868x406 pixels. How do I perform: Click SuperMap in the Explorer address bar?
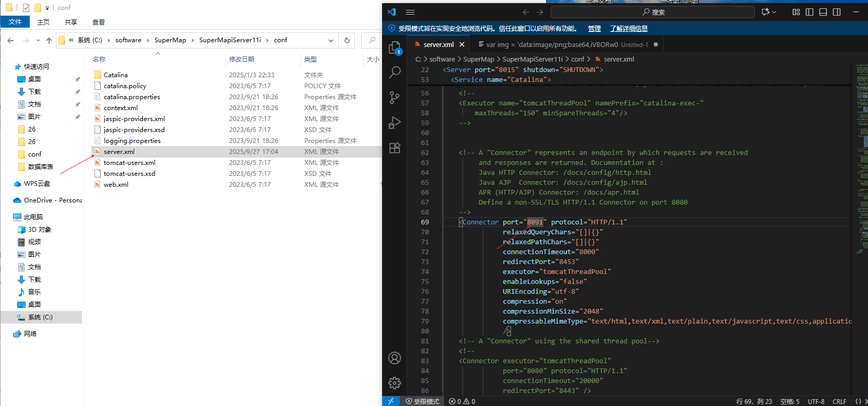[x=170, y=40]
